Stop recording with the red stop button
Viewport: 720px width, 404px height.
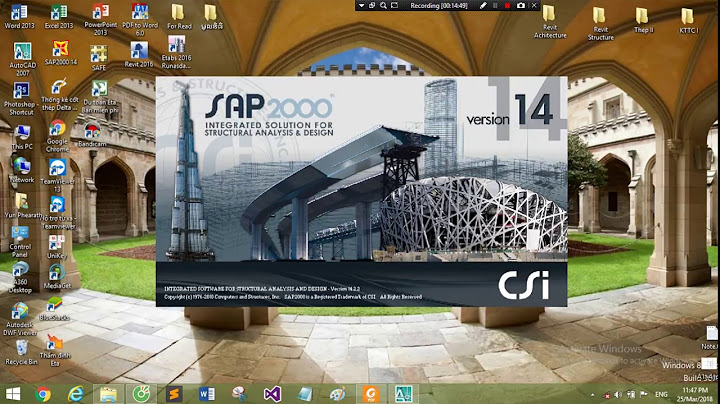507,6
